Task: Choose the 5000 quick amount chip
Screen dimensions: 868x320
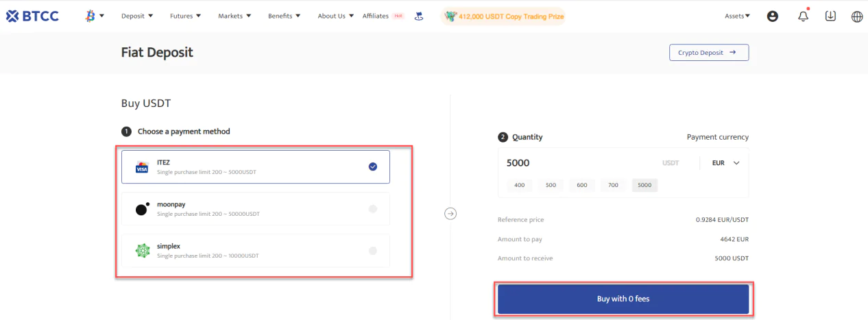Action: 644,185
